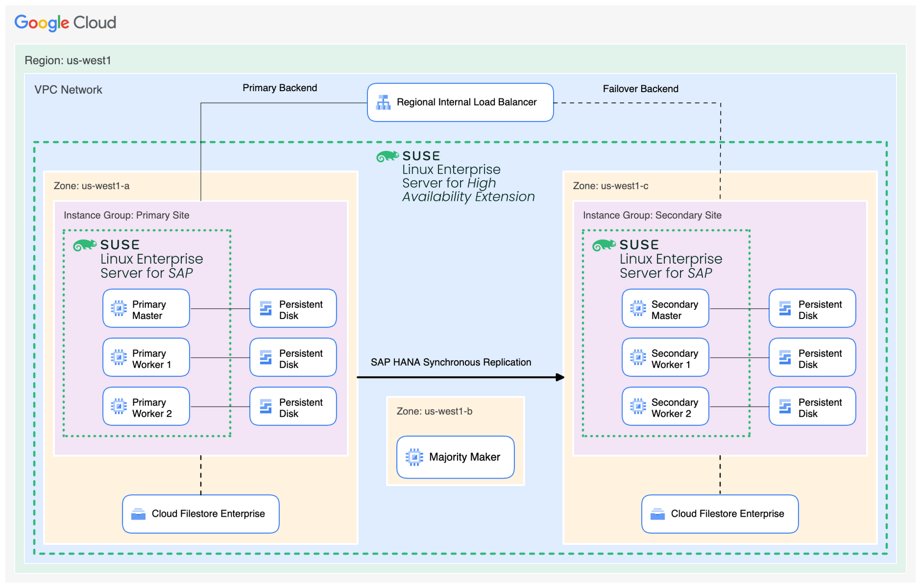Click the Zone: us-west1-a label
921x588 pixels.
tap(92, 186)
